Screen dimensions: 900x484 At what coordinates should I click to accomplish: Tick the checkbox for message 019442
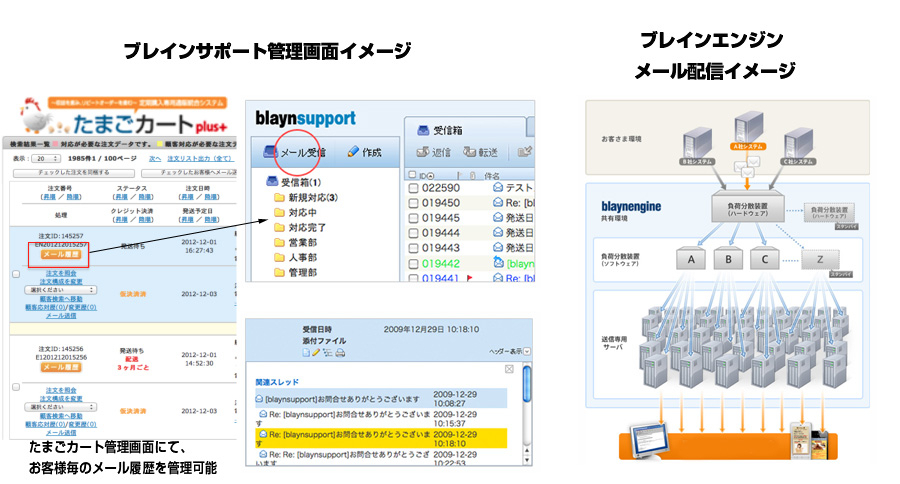coord(413,264)
